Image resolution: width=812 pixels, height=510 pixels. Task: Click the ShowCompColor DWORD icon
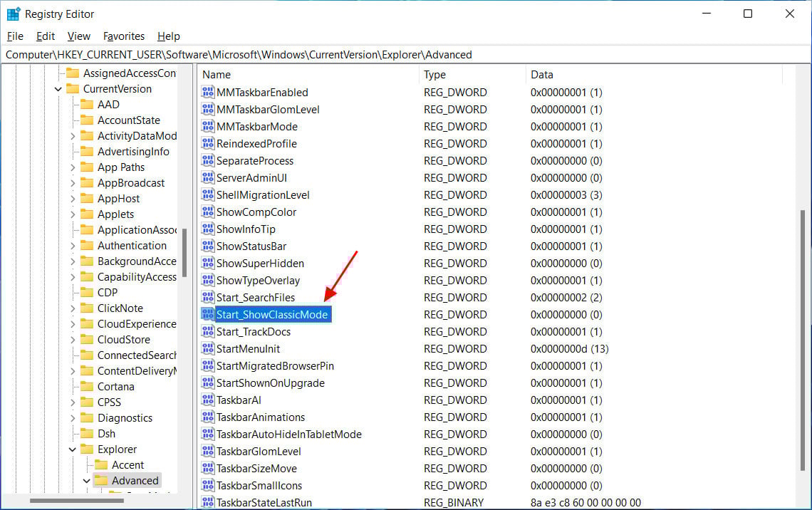pos(208,212)
